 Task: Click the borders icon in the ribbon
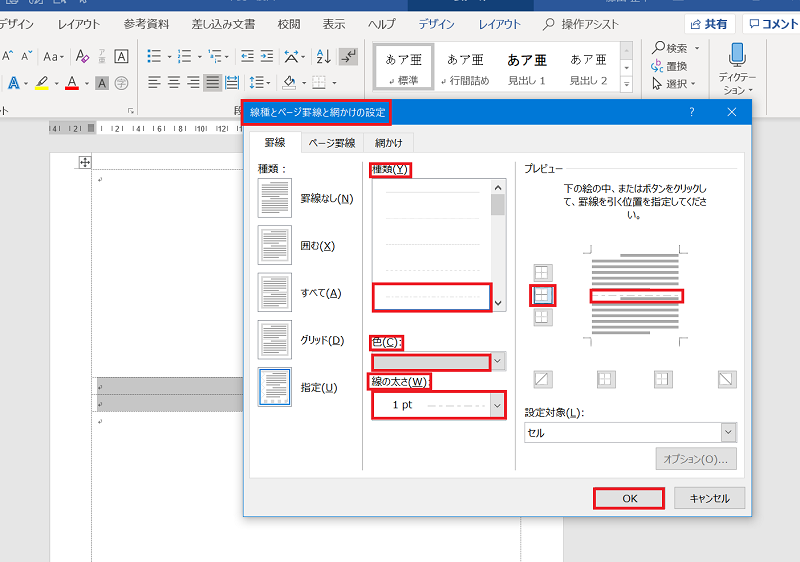[319, 82]
